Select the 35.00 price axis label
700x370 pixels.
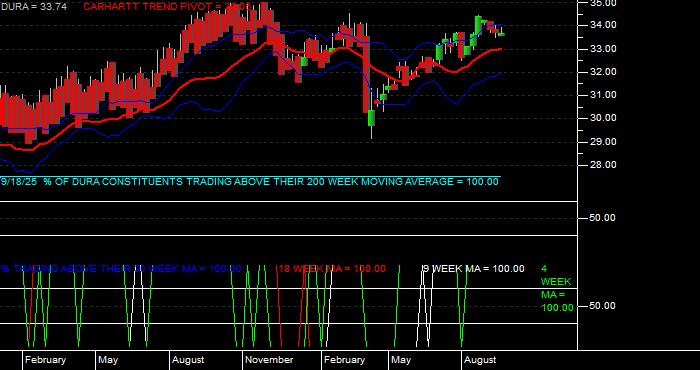coord(603,3)
